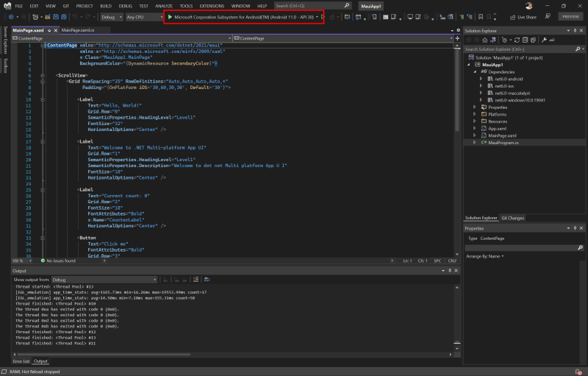Click the Visual Studio logo icon
588x376 pixels.
[x=7, y=6]
